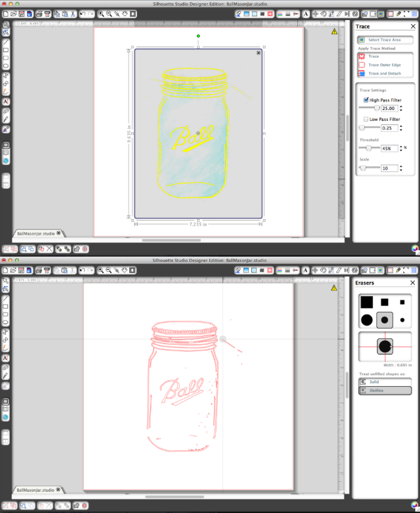Click the Threshold slider
Image resolution: width=420 pixels, height=513 pixels.
click(x=370, y=148)
